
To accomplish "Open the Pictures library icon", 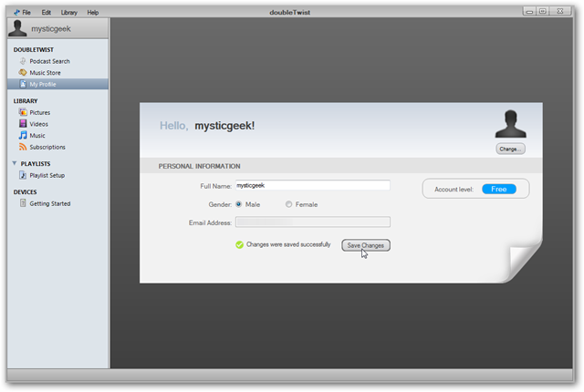I will (23, 112).
